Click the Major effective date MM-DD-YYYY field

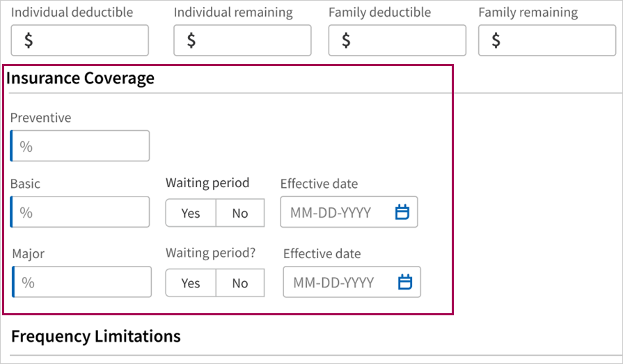(352, 282)
